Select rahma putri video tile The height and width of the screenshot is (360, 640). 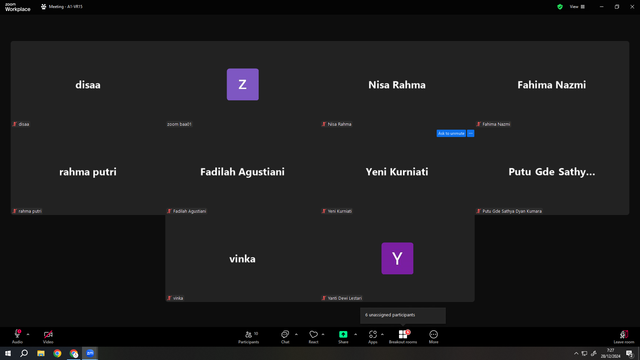pos(88,171)
